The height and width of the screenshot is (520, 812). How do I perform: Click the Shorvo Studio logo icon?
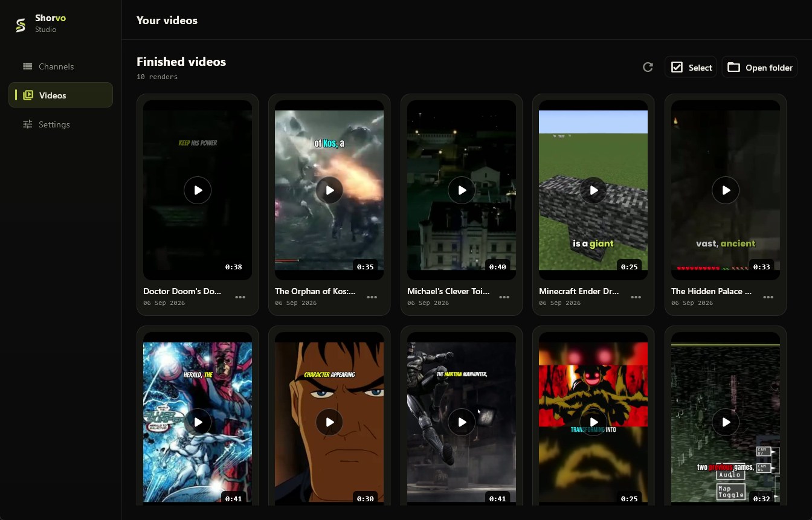[21, 25]
